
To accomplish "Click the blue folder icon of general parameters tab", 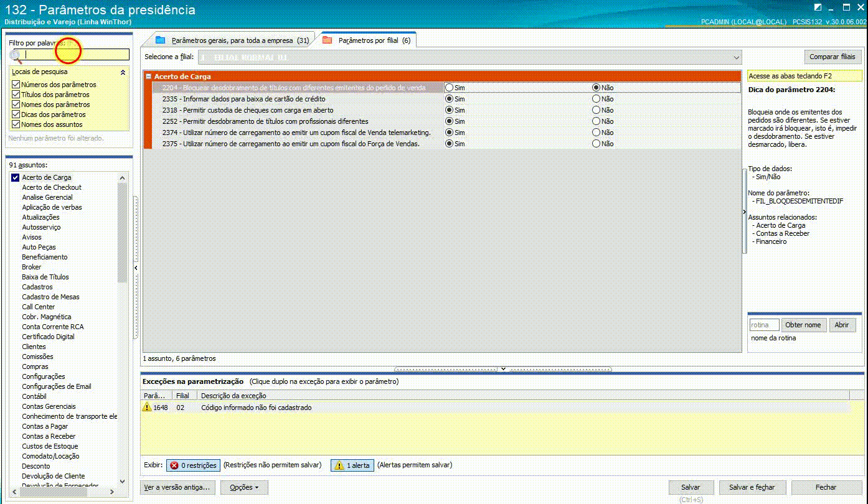I will [161, 40].
